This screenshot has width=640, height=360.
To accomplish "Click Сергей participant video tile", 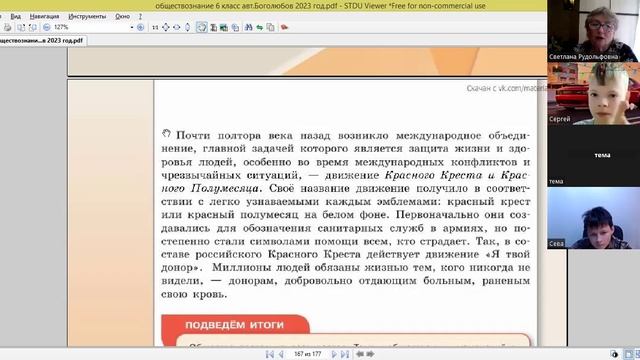I will (593, 93).
